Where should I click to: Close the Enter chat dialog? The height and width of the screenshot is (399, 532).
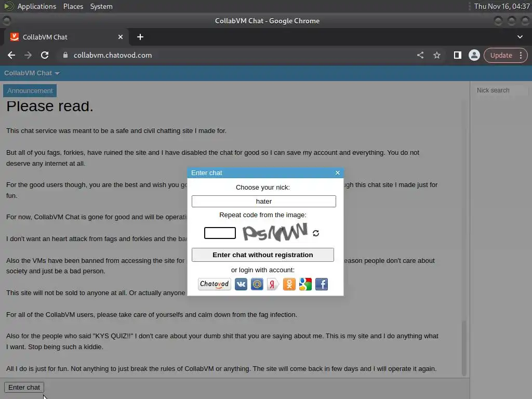pos(338,172)
